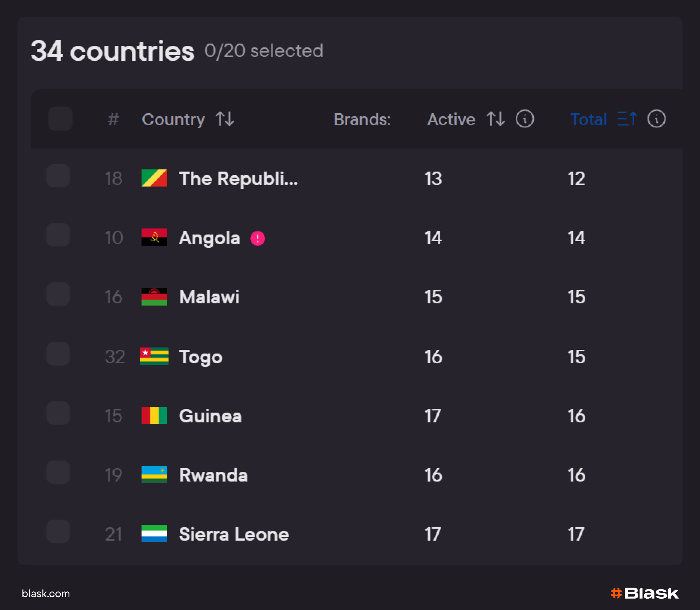
Task: Click the Blask logo
Action: 645,593
